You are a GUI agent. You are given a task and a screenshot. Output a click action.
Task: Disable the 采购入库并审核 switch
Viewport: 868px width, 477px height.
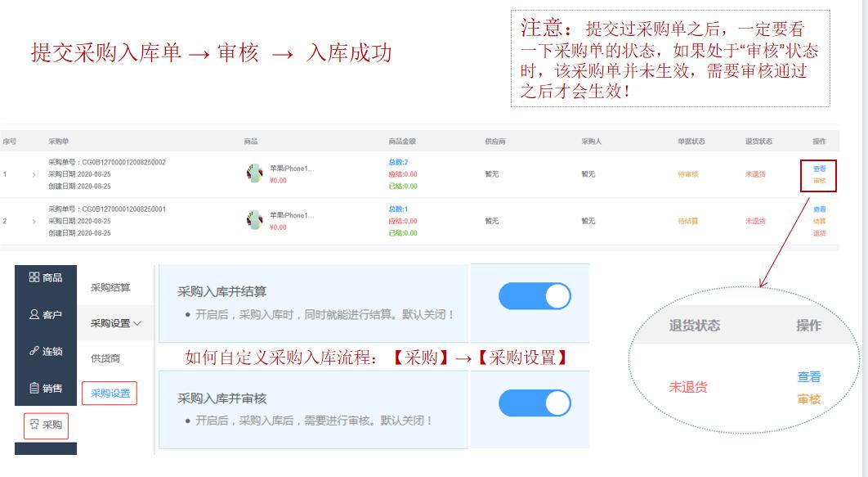tap(536, 402)
